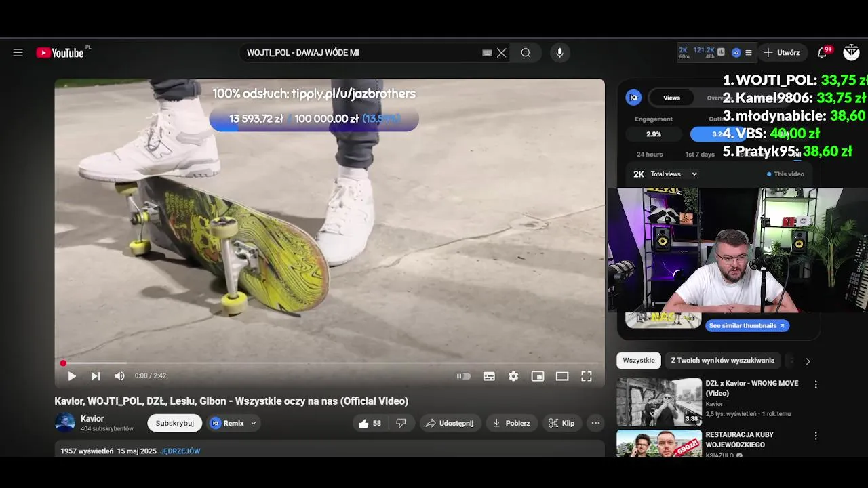The height and width of the screenshot is (488, 868).
Task: Toggle the autoplay switch
Action: [464, 376]
